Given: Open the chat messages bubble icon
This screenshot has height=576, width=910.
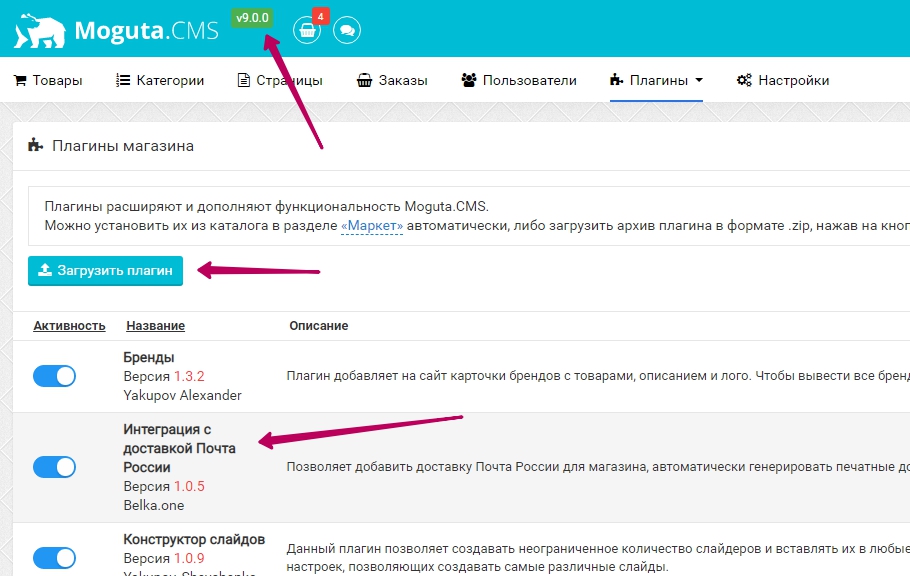Looking at the screenshot, I should click(347, 30).
